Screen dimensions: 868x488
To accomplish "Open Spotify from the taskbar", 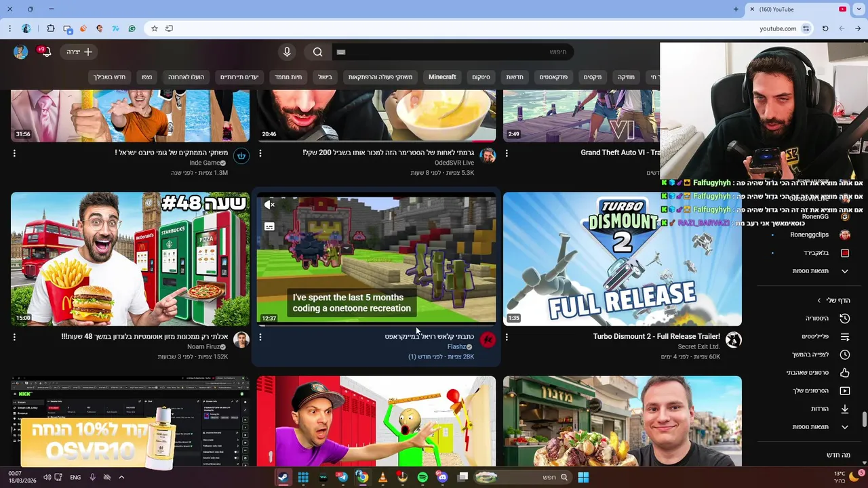I will click(422, 477).
